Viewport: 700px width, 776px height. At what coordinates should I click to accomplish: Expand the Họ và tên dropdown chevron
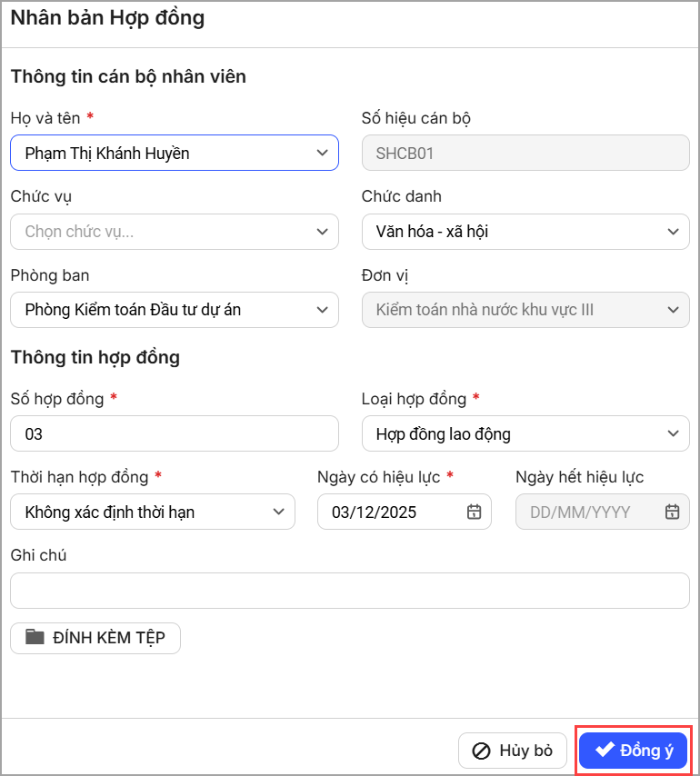(x=322, y=153)
